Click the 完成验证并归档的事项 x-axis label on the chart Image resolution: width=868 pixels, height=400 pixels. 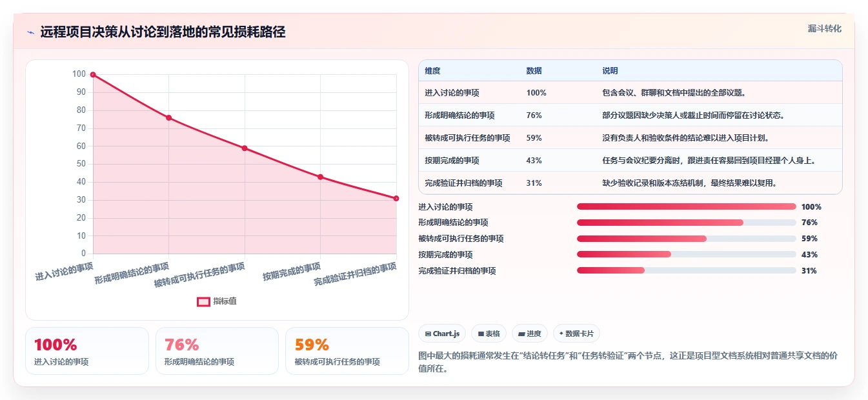pyautogui.click(x=355, y=275)
